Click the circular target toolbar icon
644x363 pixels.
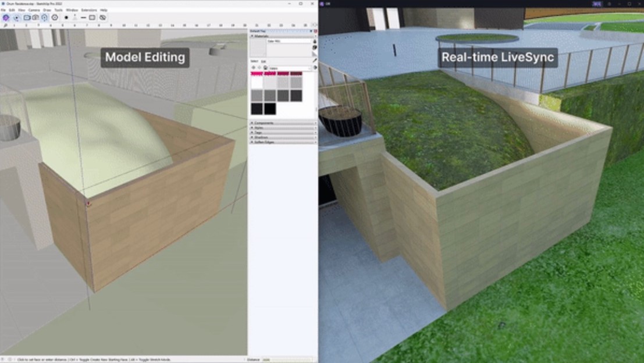(55, 17)
